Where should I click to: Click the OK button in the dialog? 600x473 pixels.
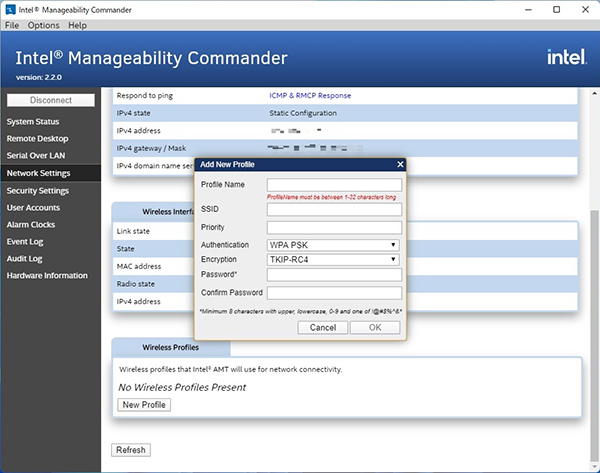375,328
